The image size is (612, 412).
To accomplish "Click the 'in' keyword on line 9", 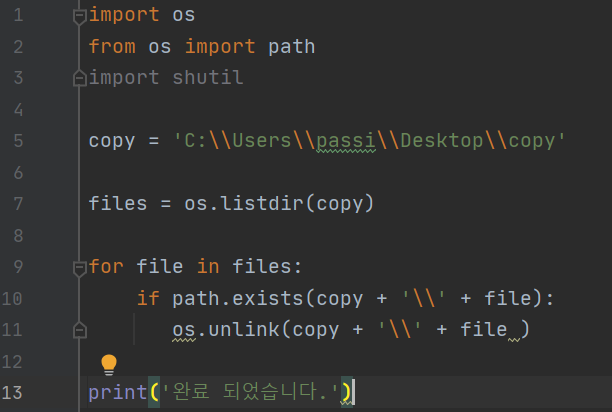I will pyautogui.click(x=208, y=267).
